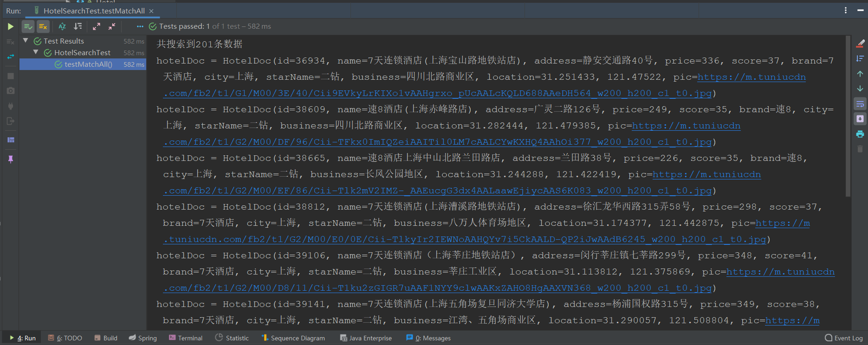Viewport: 868px width, 345px height.
Task: Click the console highlighter pen icon
Action: [860, 43]
